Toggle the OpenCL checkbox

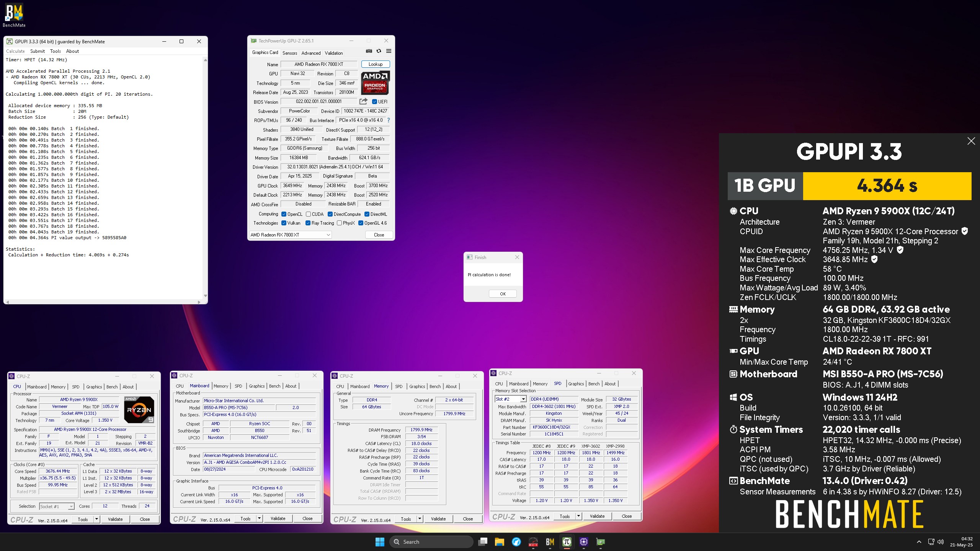pos(284,214)
